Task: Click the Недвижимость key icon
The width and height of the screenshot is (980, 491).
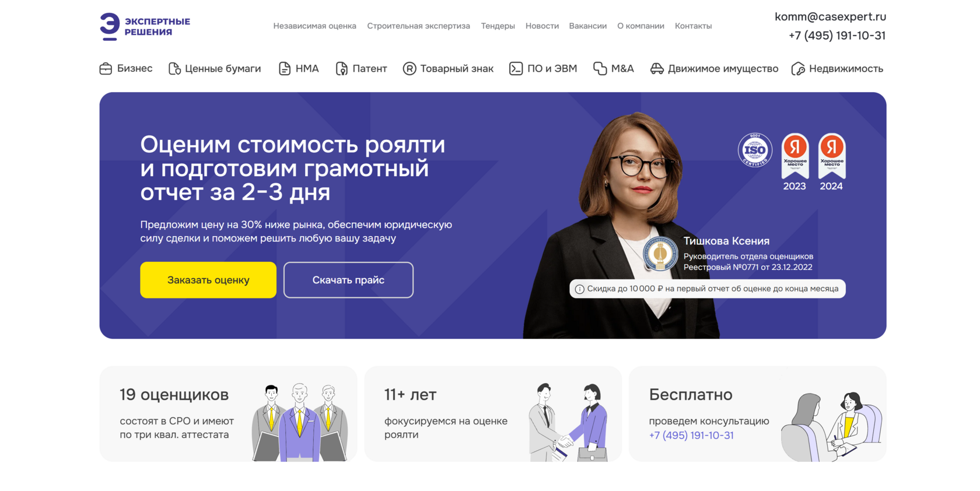Action: [x=798, y=69]
